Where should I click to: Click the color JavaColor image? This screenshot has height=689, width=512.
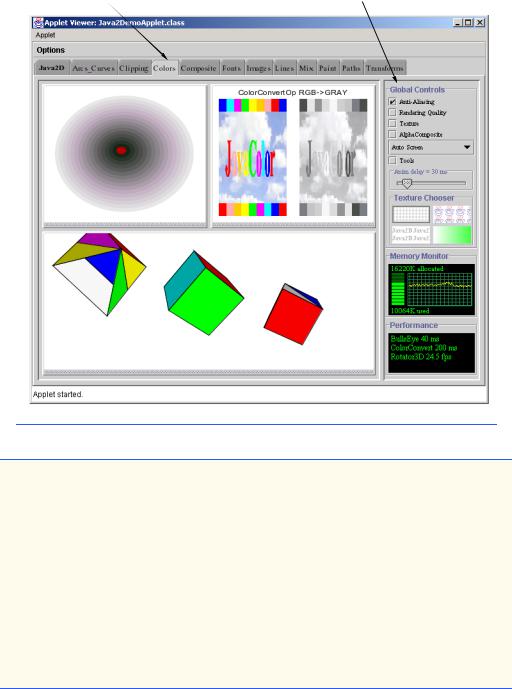253,157
